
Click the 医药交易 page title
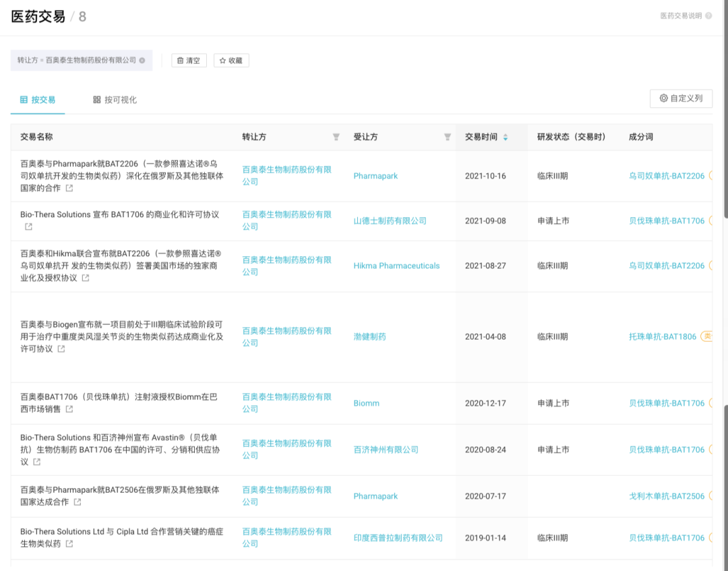pos(38,17)
